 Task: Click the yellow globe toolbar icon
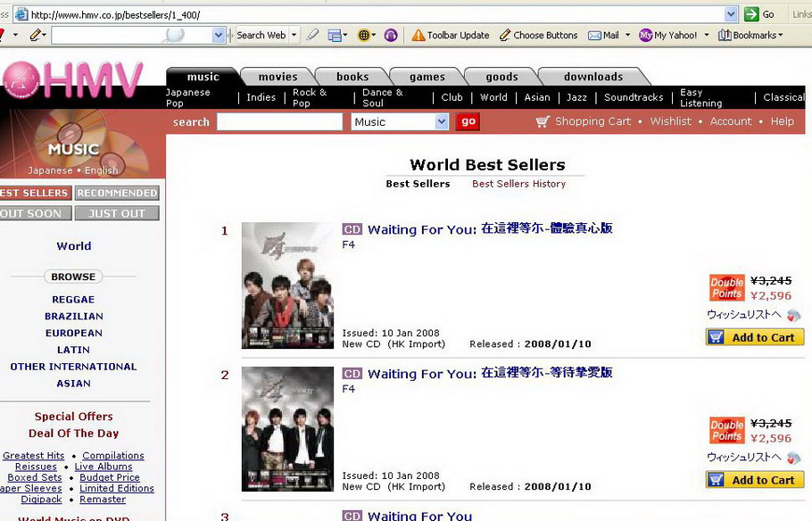(364, 35)
